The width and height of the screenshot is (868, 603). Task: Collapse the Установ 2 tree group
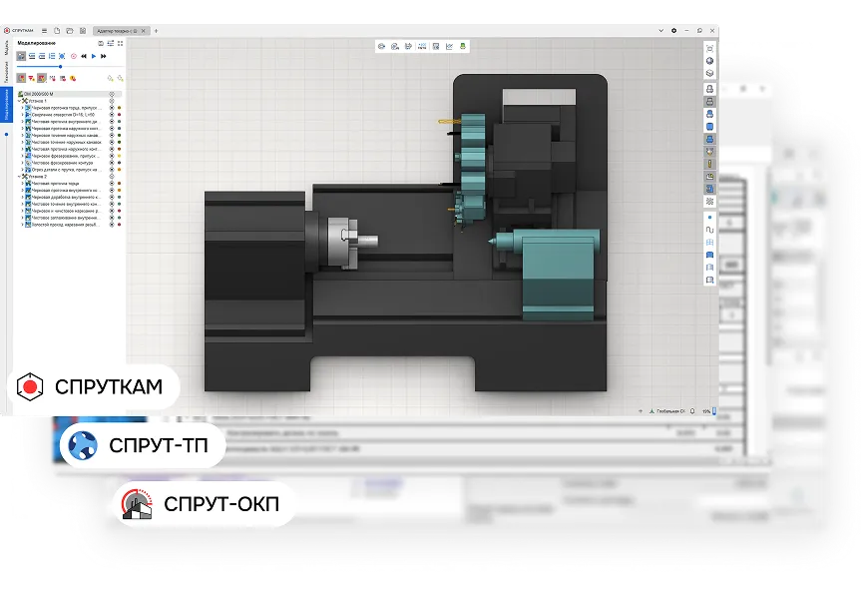click(19, 177)
